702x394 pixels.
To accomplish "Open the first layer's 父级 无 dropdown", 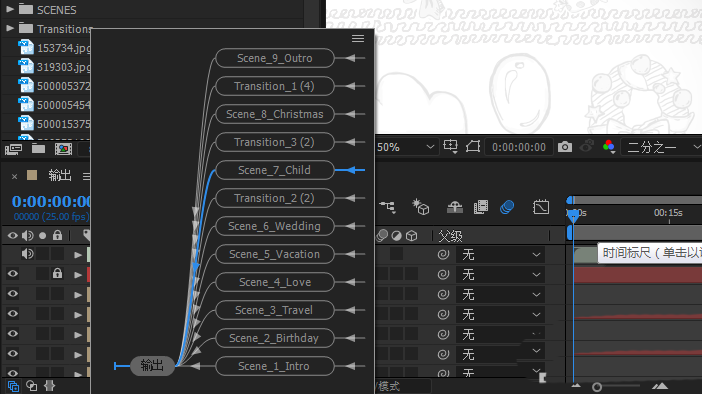I will pyautogui.click(x=501, y=255).
